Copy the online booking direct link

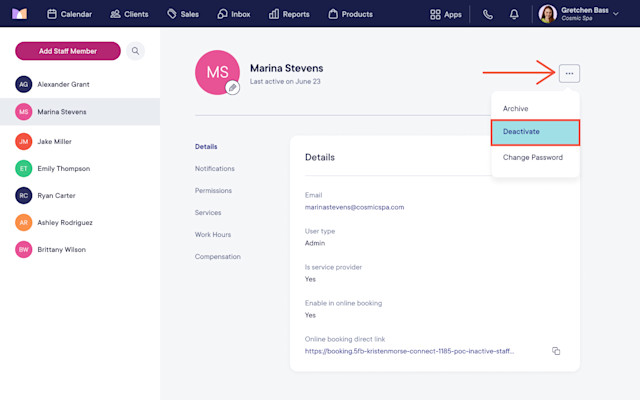556,351
